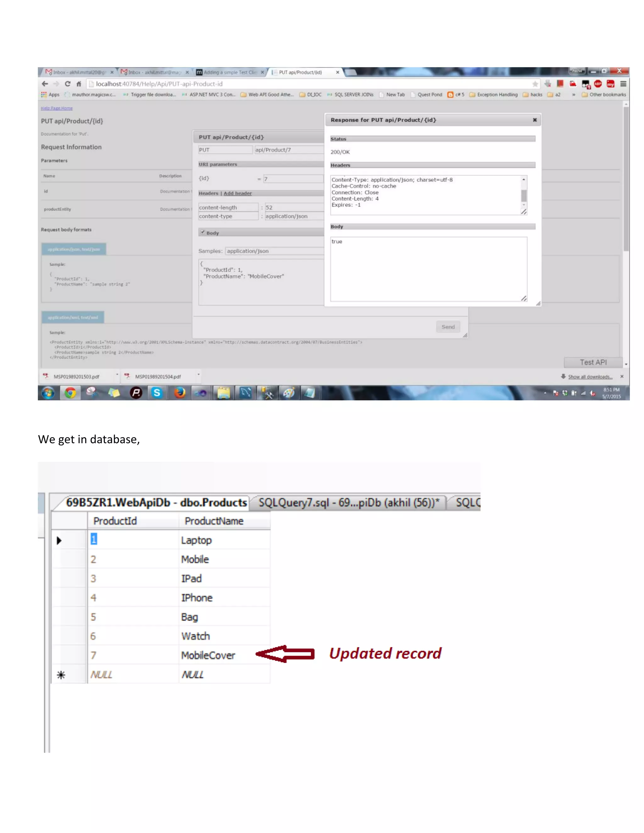Click the AdBlock Plus extension icon
This screenshot has height=833, width=644.
pyautogui.click(x=598, y=84)
